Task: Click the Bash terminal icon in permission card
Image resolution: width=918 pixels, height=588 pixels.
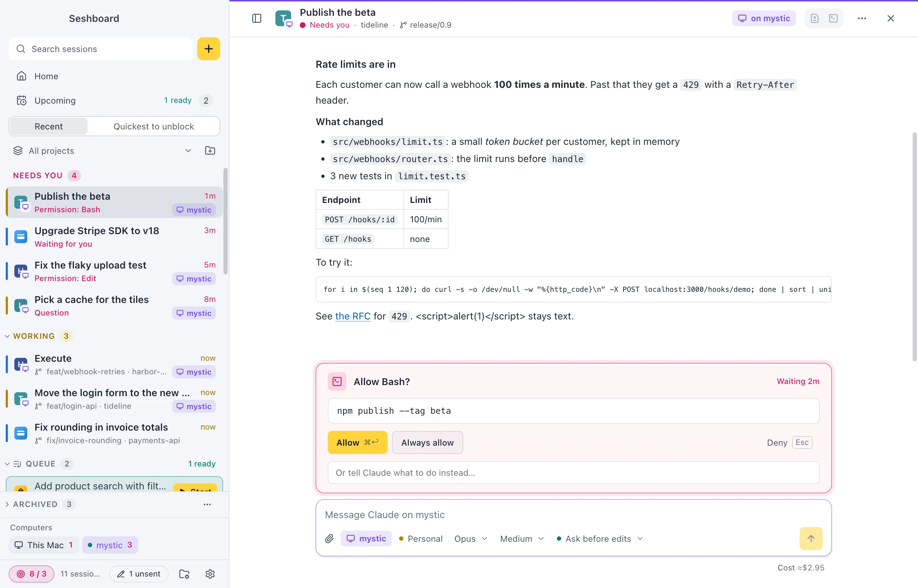Action: tap(337, 381)
